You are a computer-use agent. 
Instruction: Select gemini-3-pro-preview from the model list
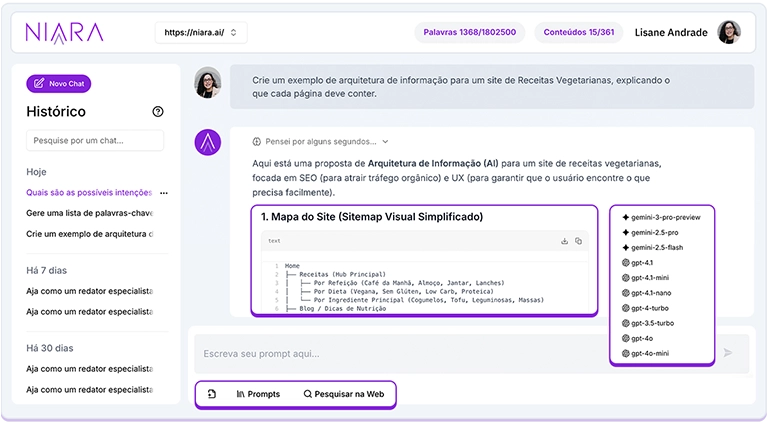point(667,217)
